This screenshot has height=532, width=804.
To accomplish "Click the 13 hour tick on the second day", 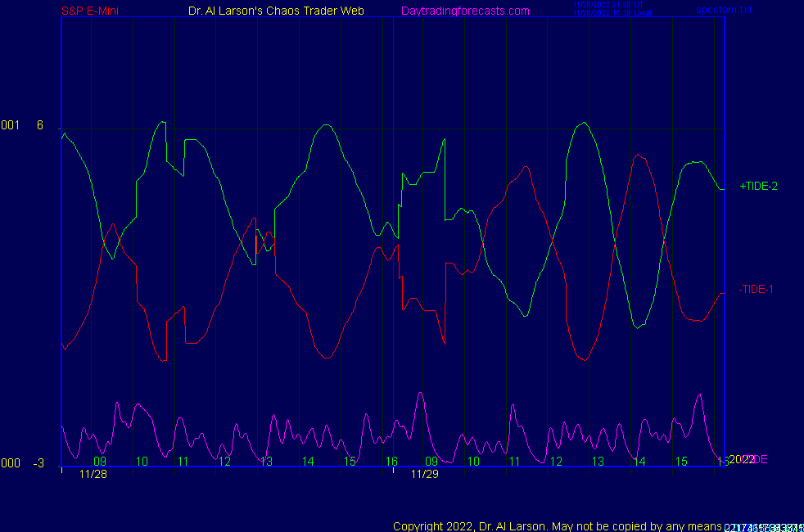I will (598, 462).
